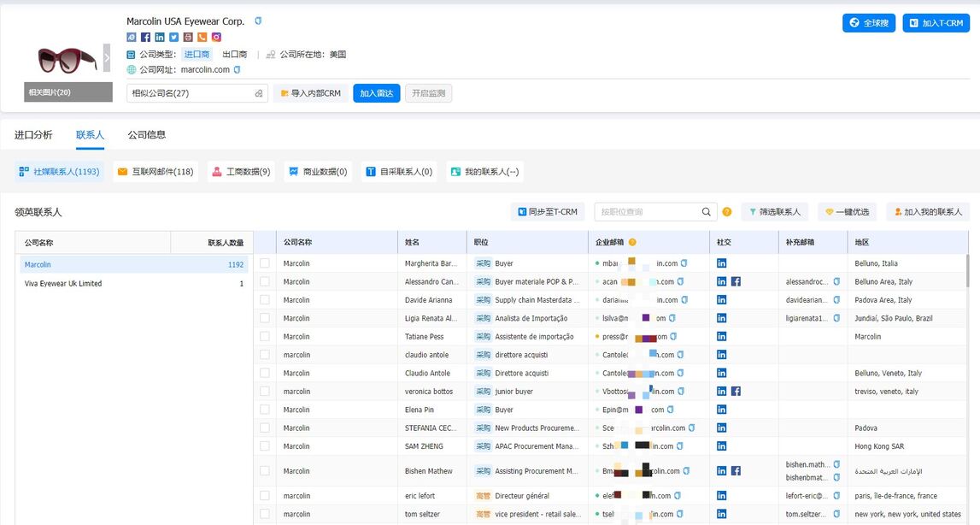The height and width of the screenshot is (525, 980).
Task: Open the 相似公司名(27) dropdown
Action: pyautogui.click(x=197, y=93)
